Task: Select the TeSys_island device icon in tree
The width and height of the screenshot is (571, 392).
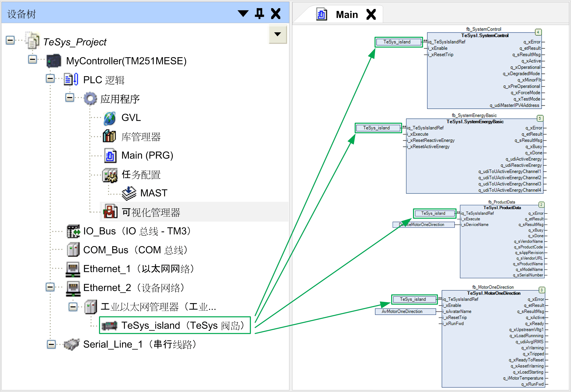Action: tap(109, 326)
